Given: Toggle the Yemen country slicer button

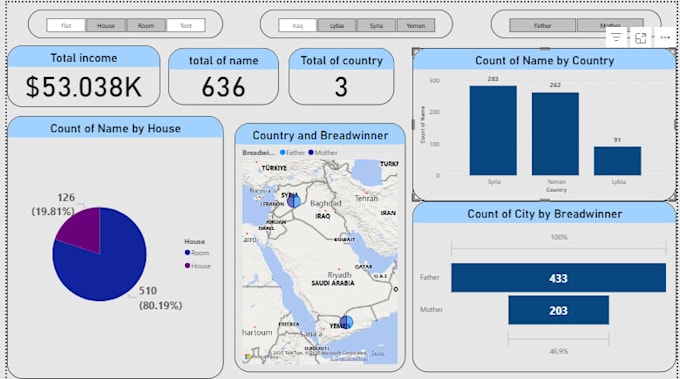Looking at the screenshot, I should [415, 26].
